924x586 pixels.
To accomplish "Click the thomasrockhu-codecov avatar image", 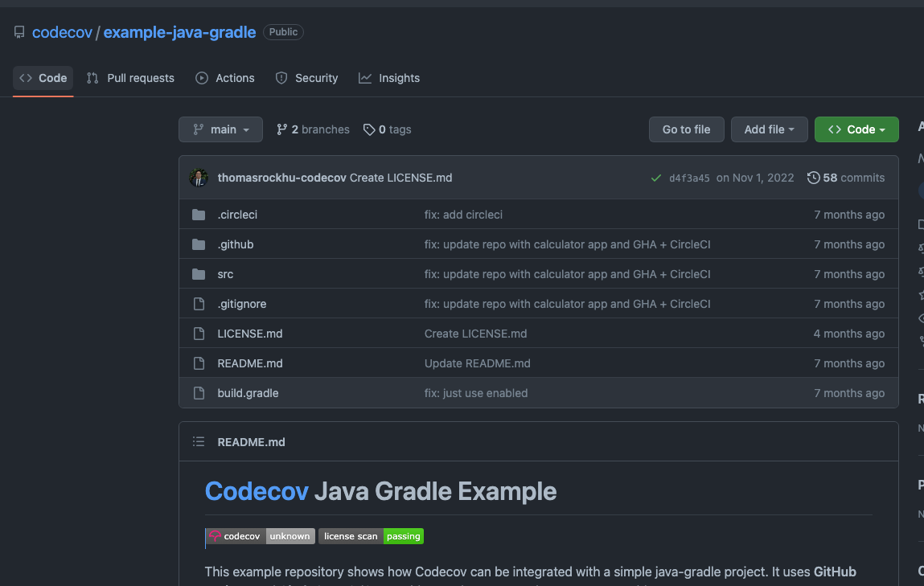I will click(x=199, y=178).
